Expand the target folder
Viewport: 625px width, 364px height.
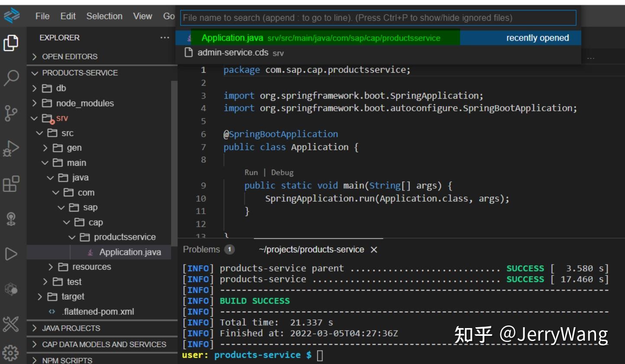[x=99, y=296]
